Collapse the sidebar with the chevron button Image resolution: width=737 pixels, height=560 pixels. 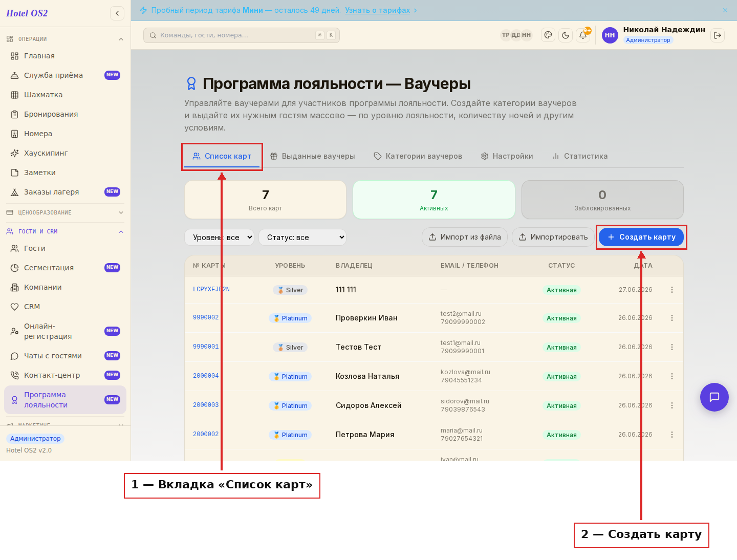(117, 13)
